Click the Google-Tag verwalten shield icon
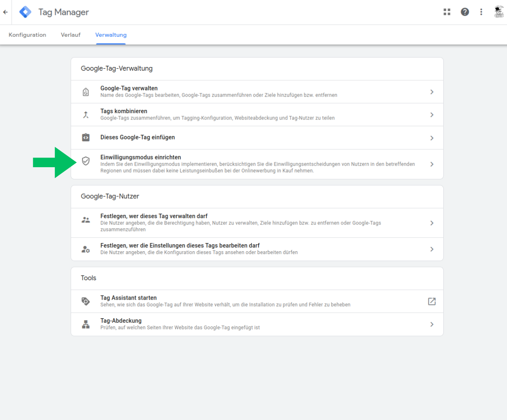The height and width of the screenshot is (420, 507). 86,92
